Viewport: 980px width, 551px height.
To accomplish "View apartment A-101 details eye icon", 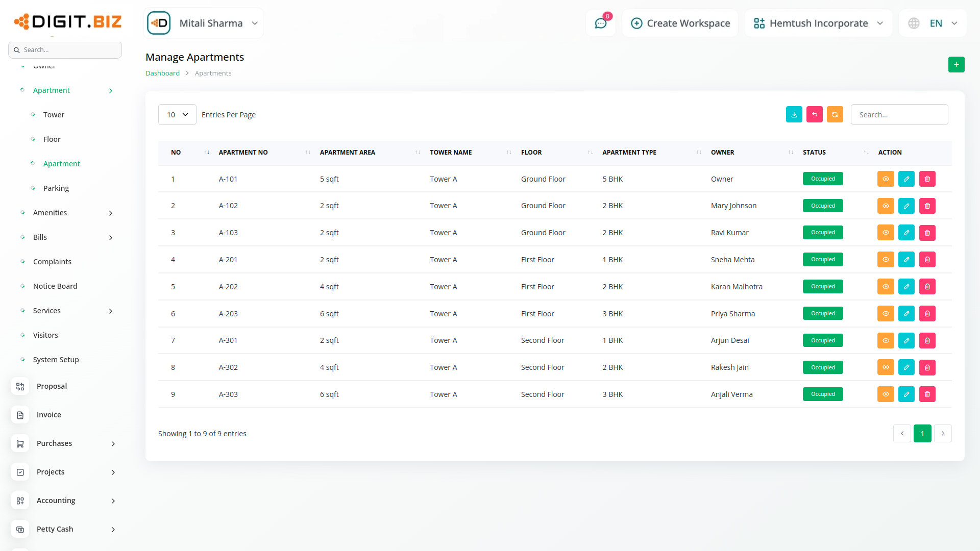I will (x=886, y=179).
